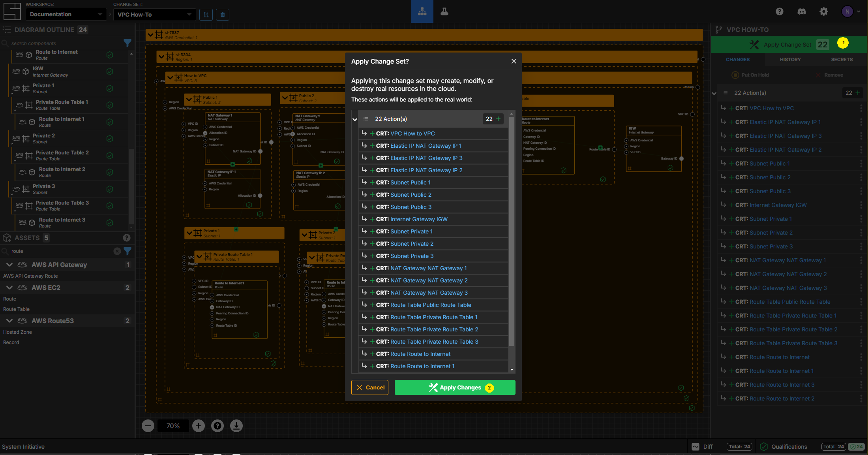Click the filter icon in diagram outline
This screenshot has width=868, height=455.
tap(127, 43)
